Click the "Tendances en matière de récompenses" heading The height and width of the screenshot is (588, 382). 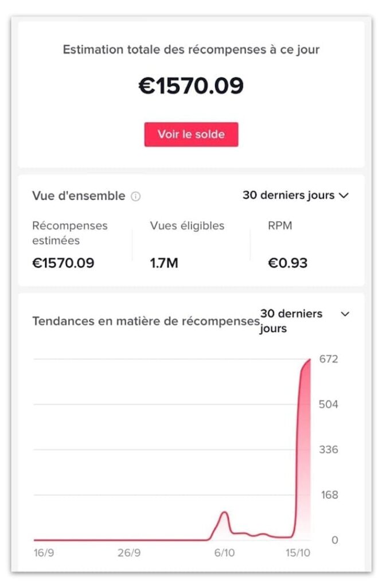coord(146,321)
